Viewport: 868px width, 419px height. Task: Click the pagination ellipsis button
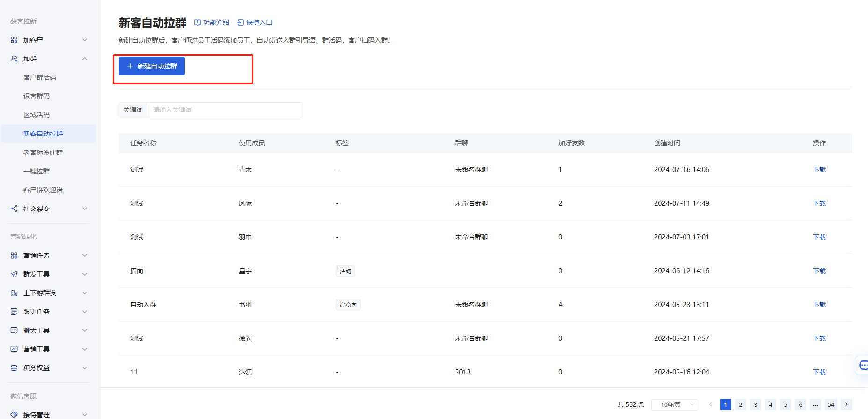tap(816, 404)
